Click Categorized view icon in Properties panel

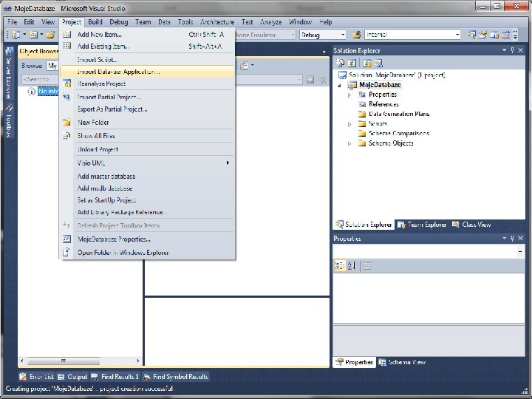[x=339, y=266]
